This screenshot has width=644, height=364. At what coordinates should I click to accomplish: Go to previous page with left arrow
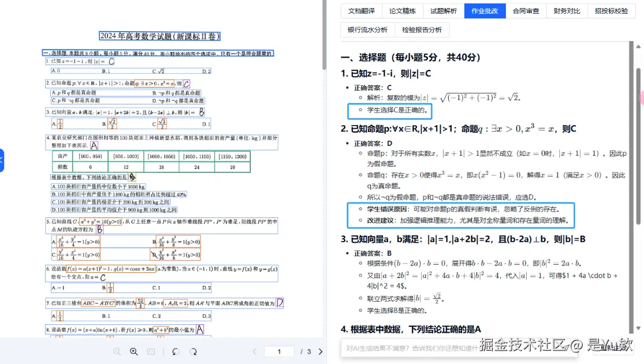coord(254,351)
